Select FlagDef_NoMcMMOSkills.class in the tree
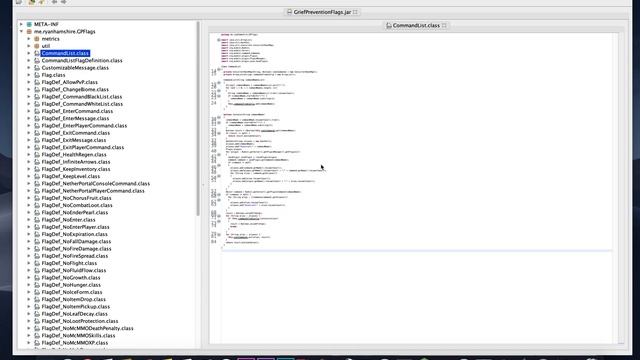 pos(78,336)
